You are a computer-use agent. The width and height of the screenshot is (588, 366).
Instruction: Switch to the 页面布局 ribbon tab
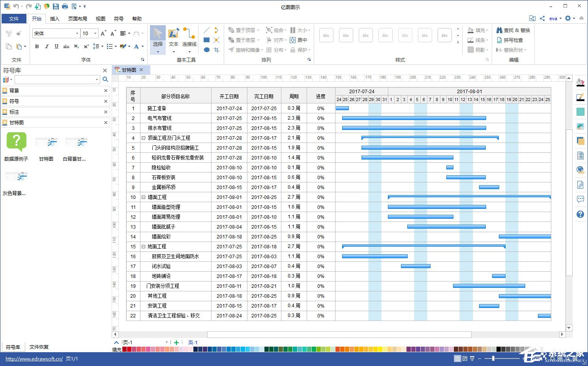pyautogui.click(x=77, y=19)
